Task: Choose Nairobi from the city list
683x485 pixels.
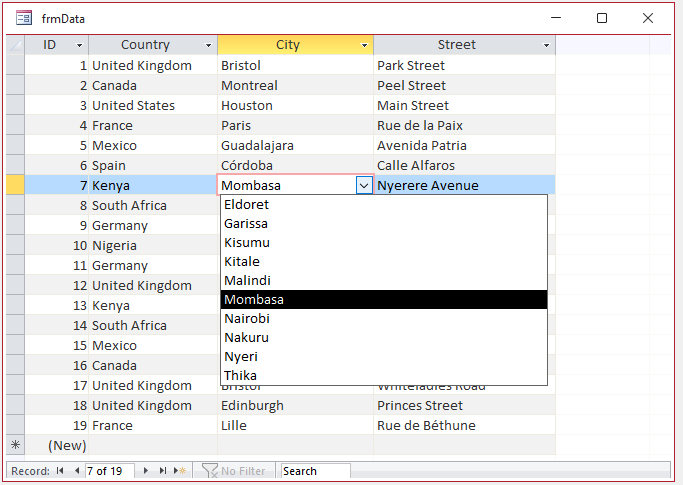Action: click(384, 319)
